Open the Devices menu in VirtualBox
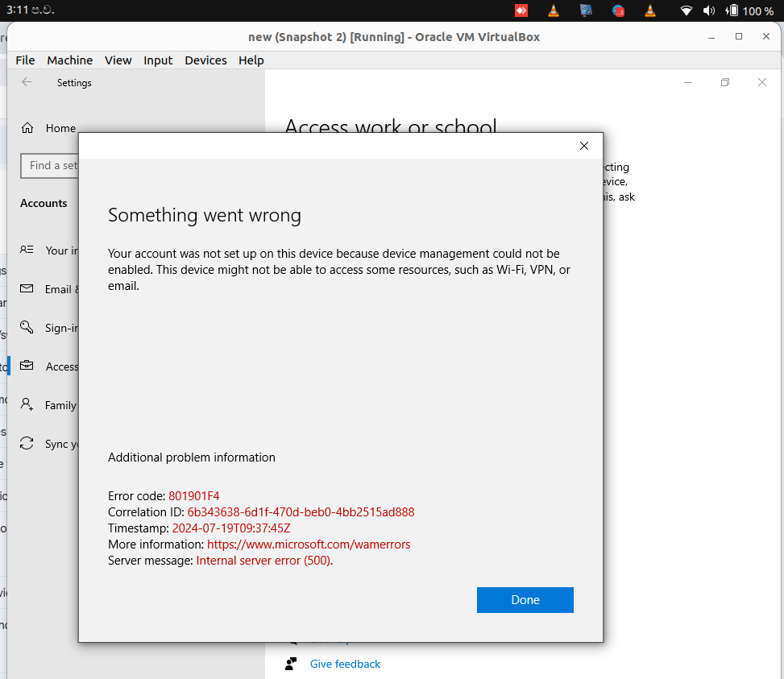Screen dimensions: 784x679 point(205,60)
